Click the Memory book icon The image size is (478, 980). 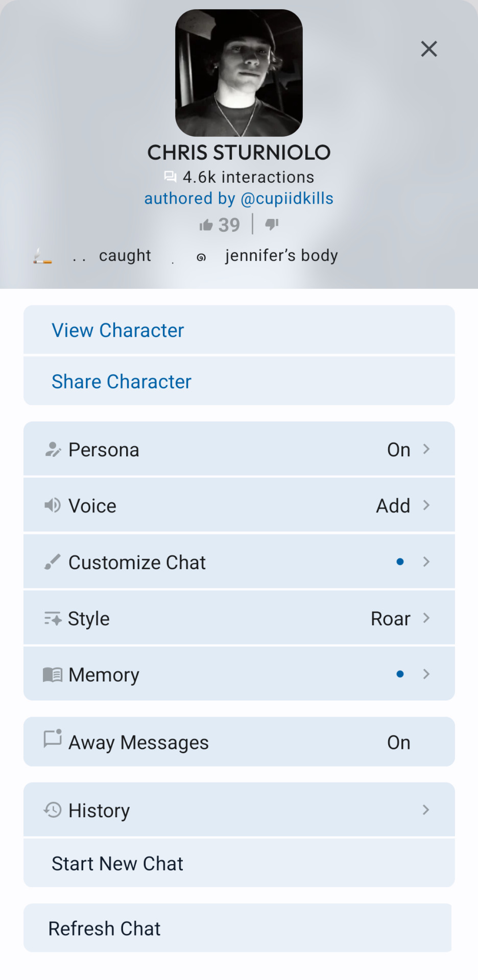pos(53,675)
